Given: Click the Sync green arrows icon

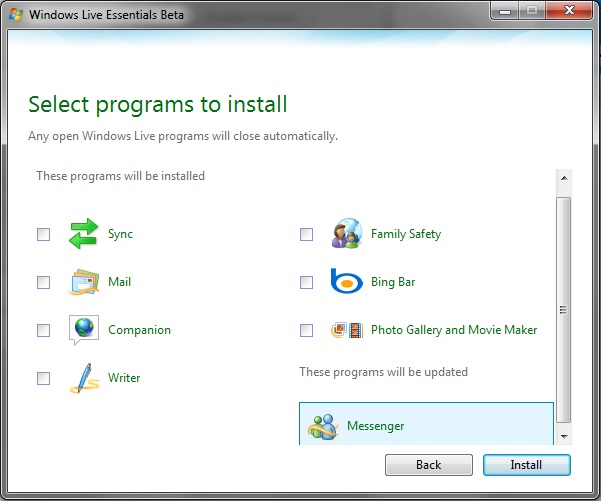Looking at the screenshot, I should [83, 233].
